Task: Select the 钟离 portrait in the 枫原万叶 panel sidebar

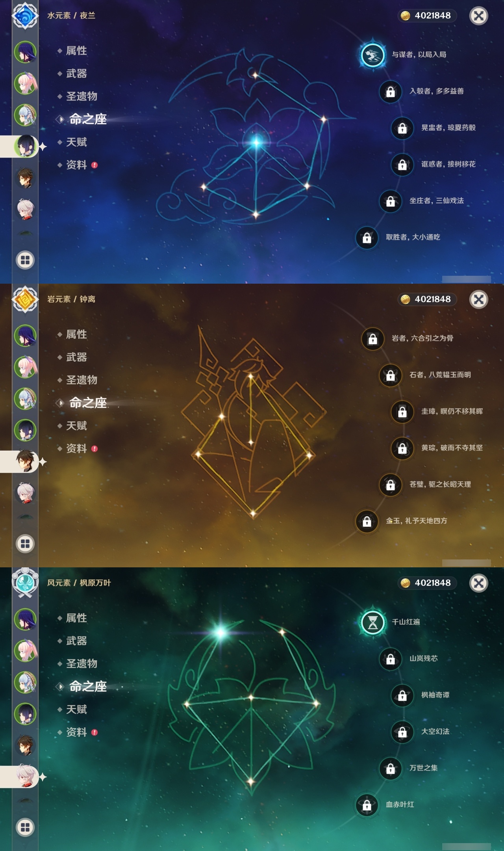Action: pos(26,745)
